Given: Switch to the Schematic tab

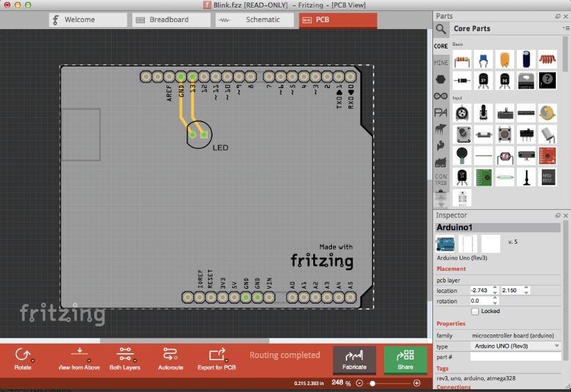Looking at the screenshot, I should (254, 19).
